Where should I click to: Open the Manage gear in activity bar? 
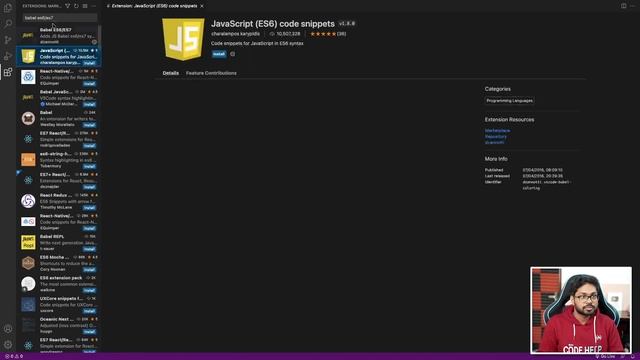pos(8,344)
